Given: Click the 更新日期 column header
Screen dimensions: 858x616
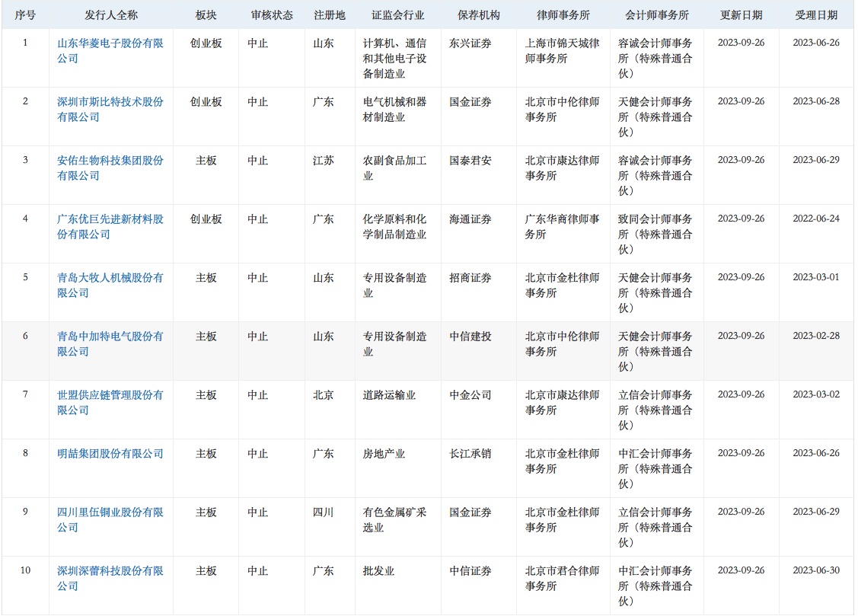Looking at the screenshot, I should (741, 14).
